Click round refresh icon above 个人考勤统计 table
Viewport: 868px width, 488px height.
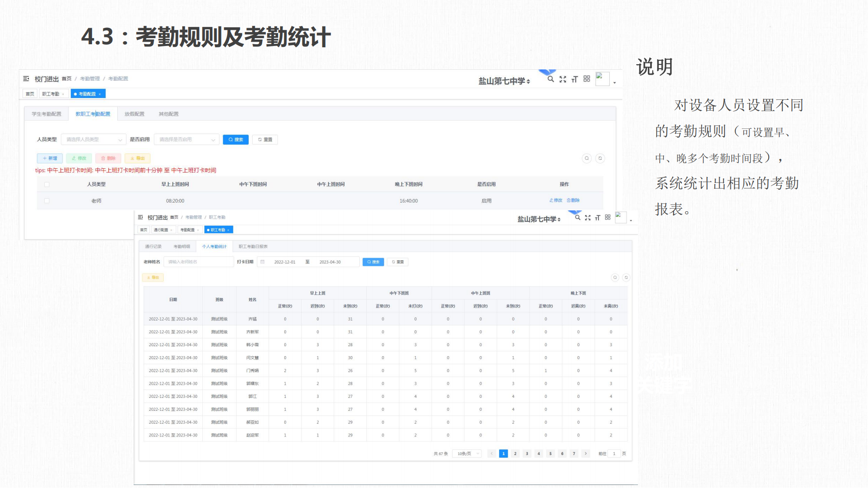(626, 278)
